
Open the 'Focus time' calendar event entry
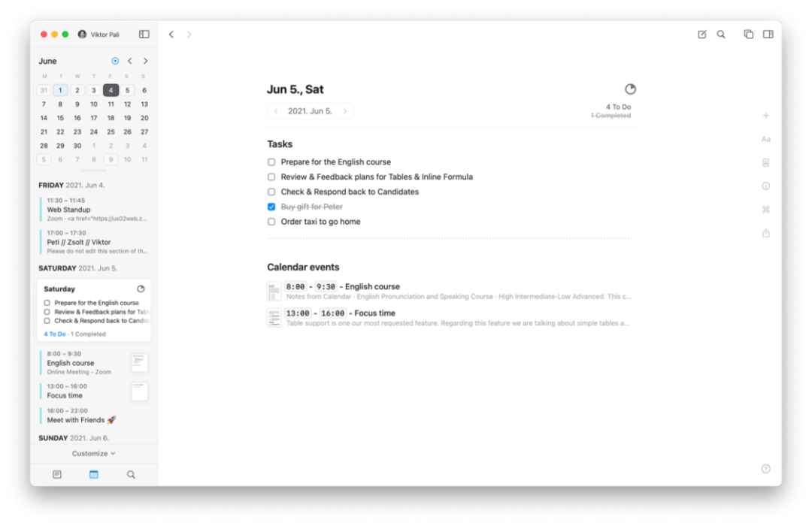[450, 317]
